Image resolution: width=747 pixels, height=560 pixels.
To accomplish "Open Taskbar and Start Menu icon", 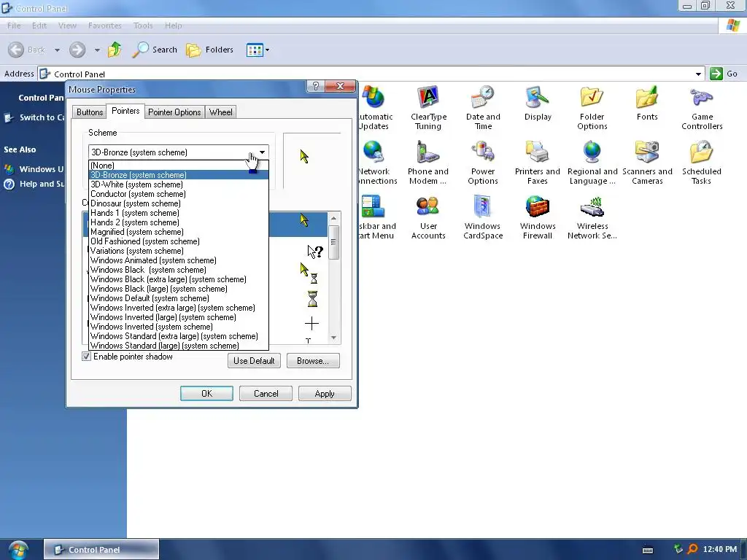I will coord(376,217).
